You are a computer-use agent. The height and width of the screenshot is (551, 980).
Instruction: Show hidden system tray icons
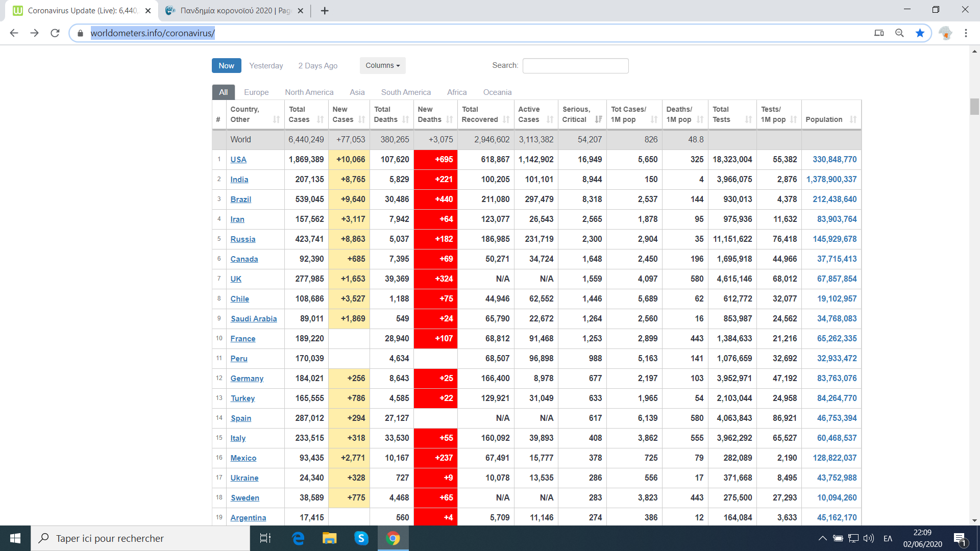(x=822, y=538)
